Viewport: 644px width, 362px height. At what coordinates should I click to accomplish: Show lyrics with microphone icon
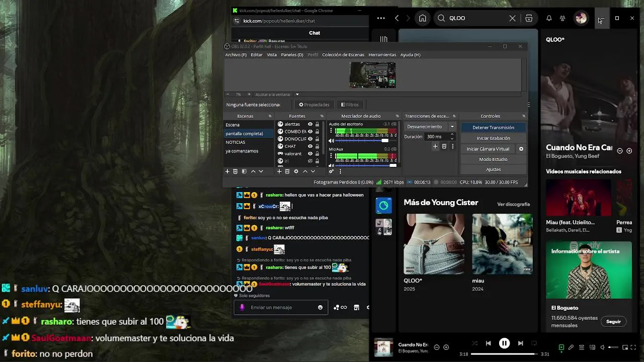pyautogui.click(x=571, y=347)
